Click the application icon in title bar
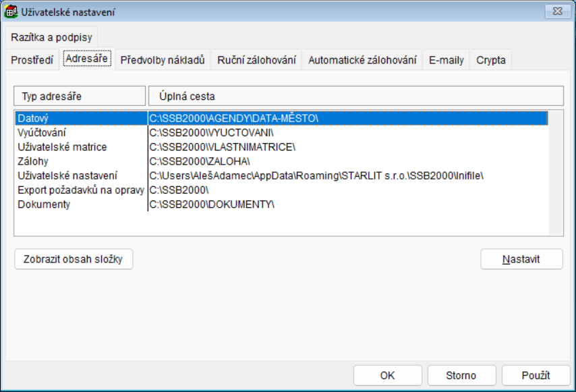576x392 pixels. [x=11, y=11]
